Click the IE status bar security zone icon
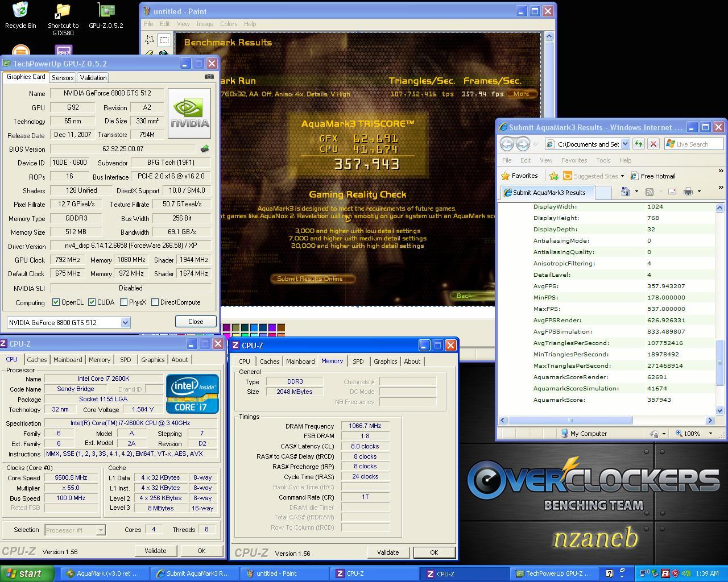Image resolution: width=728 pixels, height=582 pixels. [x=564, y=433]
